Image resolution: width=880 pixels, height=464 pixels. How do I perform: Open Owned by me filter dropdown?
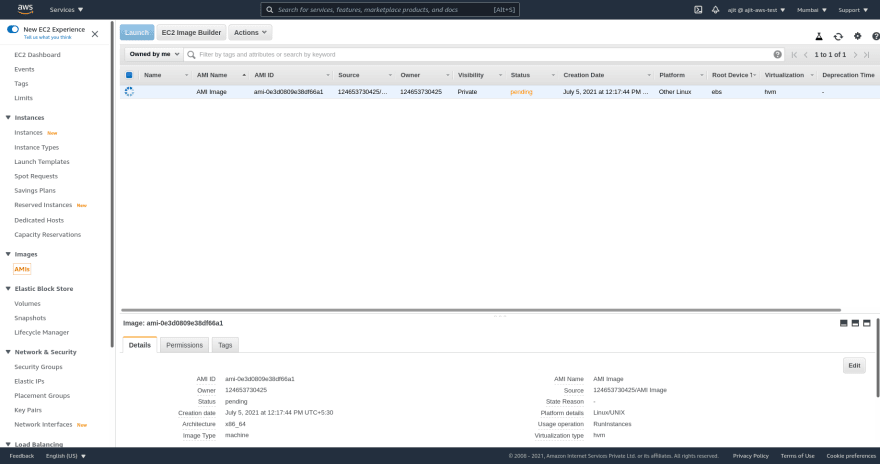pyautogui.click(x=153, y=54)
